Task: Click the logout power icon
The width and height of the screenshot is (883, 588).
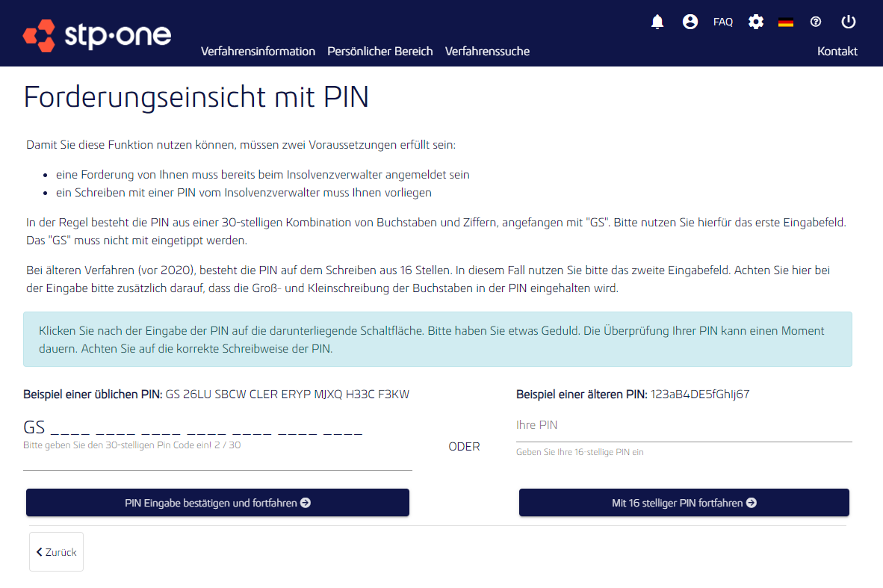Action: [848, 22]
